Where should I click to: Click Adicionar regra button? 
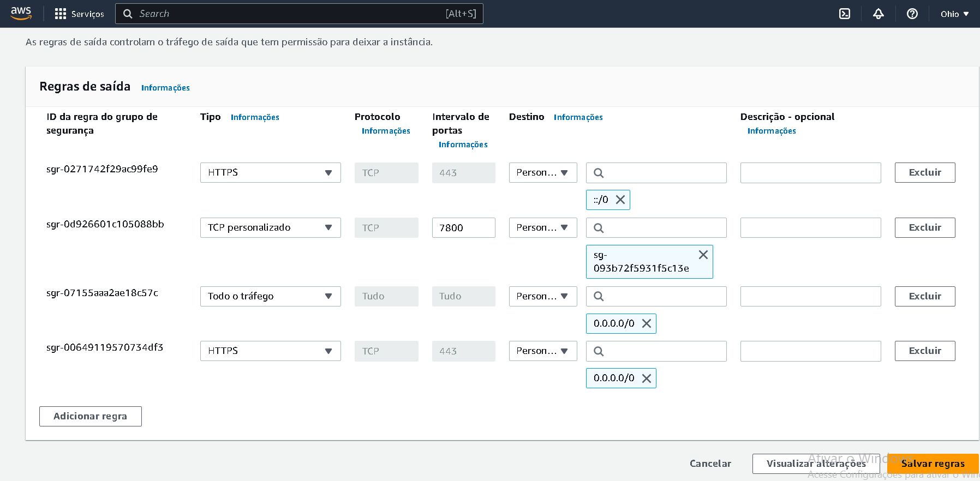tap(90, 416)
